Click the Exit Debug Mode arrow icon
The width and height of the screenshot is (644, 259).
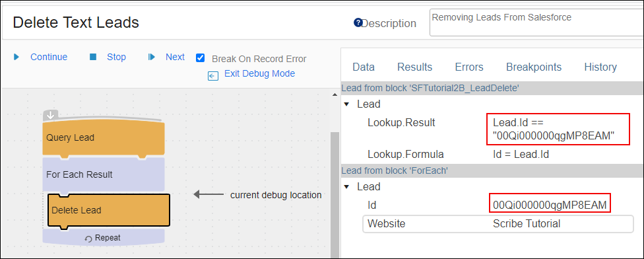click(213, 76)
